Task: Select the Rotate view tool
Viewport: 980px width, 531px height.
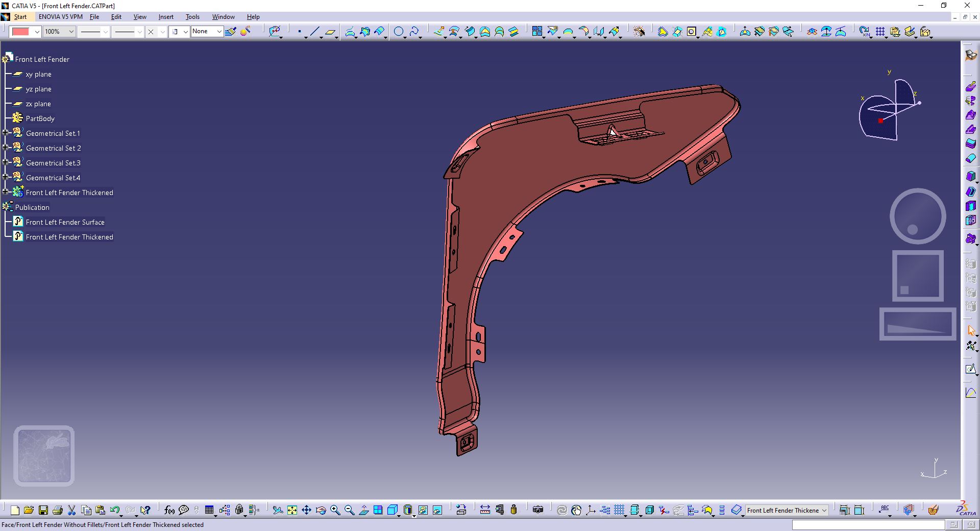Action: click(x=321, y=510)
